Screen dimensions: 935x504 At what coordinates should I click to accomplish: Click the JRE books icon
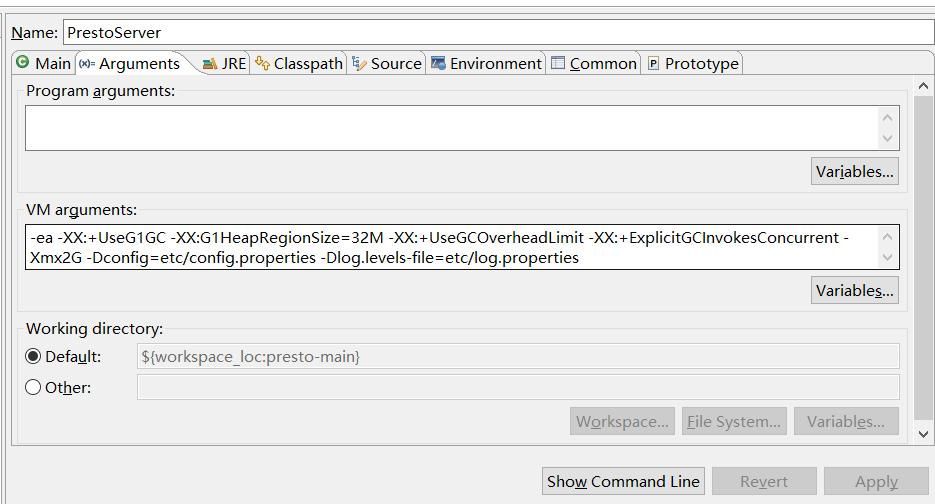[210, 63]
